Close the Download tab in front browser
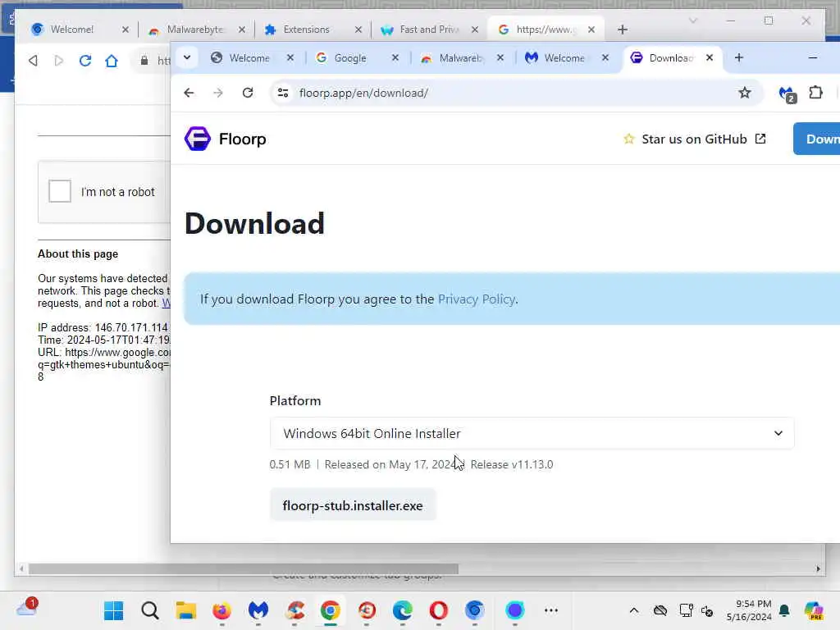This screenshot has height=630, width=840. 710,57
